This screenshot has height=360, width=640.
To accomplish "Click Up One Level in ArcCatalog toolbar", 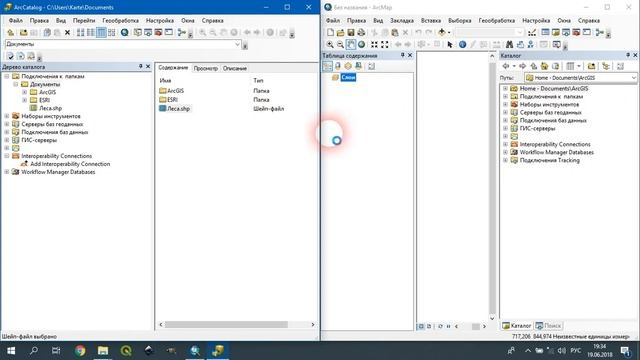I will point(11,33).
